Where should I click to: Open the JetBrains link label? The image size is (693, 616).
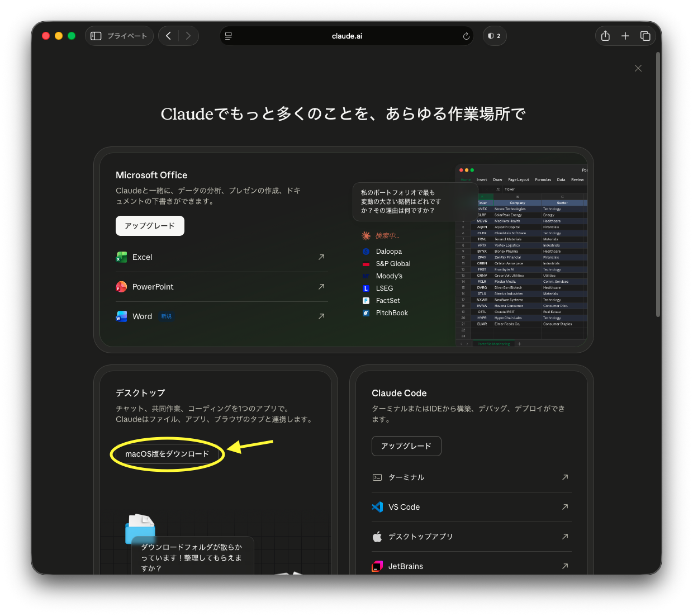[406, 566]
